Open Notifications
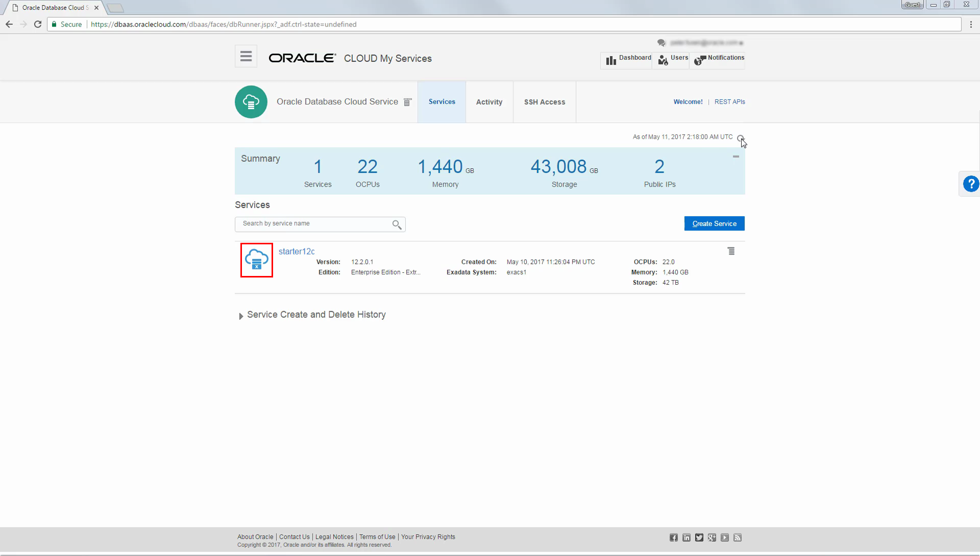The width and height of the screenshot is (980, 556). tap(719, 60)
